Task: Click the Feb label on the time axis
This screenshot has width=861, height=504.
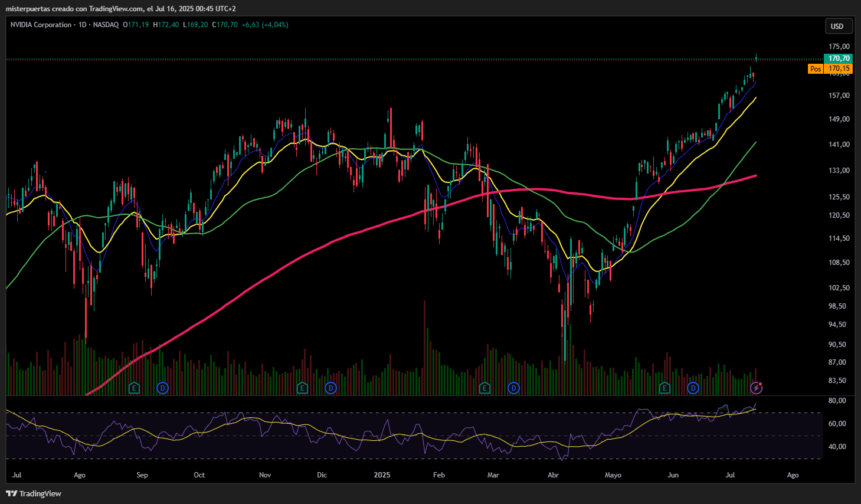Action: coord(439,475)
